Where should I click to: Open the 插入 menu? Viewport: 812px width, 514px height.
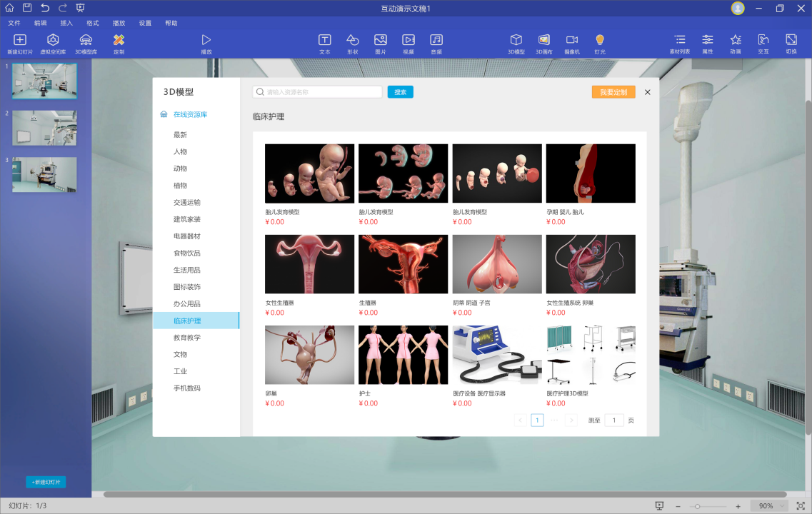pos(66,23)
